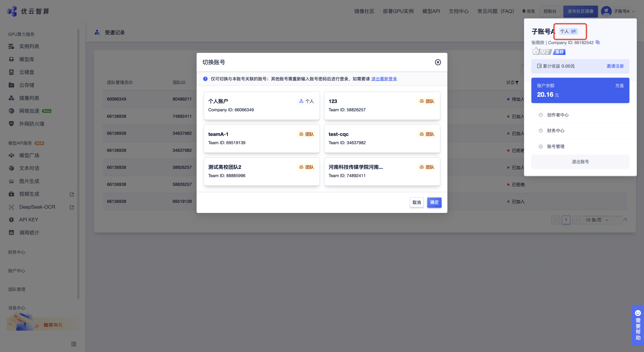Open the 文档中心 nav item
644x352 pixels.
[459, 11]
